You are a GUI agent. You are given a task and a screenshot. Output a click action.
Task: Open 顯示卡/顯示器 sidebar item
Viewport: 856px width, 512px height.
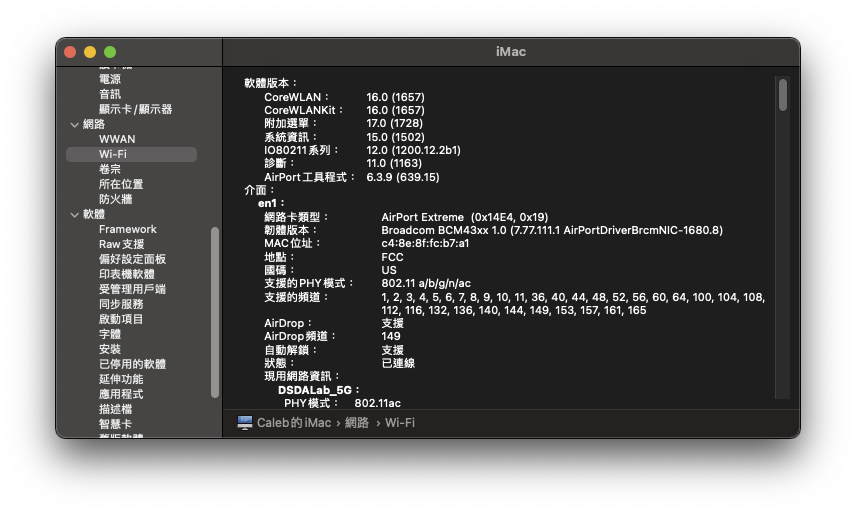tap(135, 109)
